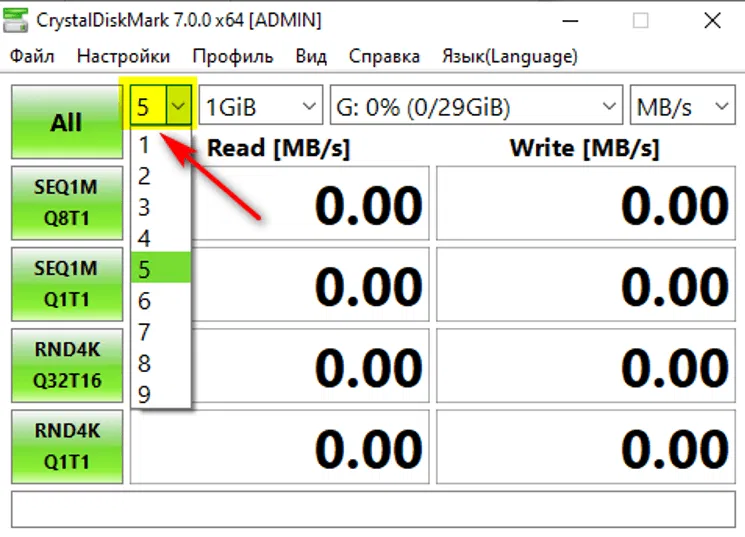745x537 pixels.
Task: Click the Write [MB/s] column header
Action: click(x=585, y=148)
